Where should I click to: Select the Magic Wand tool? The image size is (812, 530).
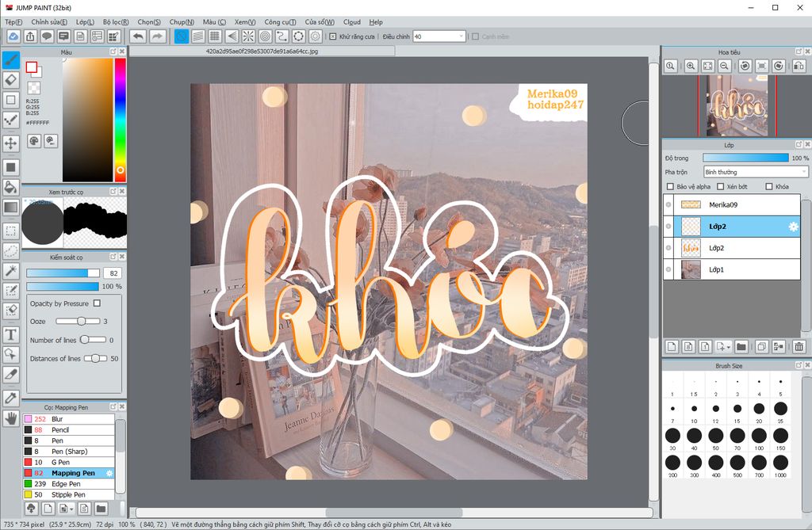coord(11,271)
